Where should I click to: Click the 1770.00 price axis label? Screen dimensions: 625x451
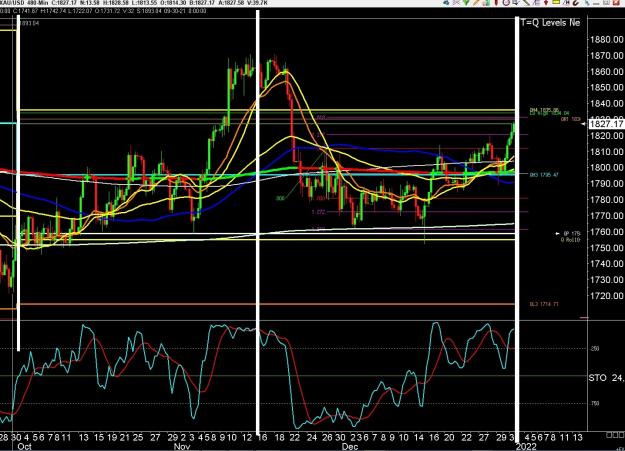click(x=607, y=215)
